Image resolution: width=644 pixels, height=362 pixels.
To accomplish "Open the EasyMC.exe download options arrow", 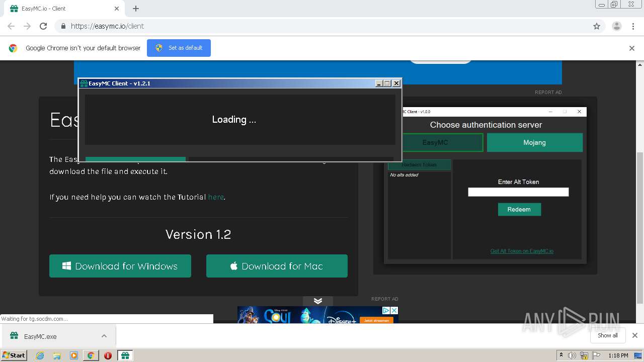I will point(104,336).
